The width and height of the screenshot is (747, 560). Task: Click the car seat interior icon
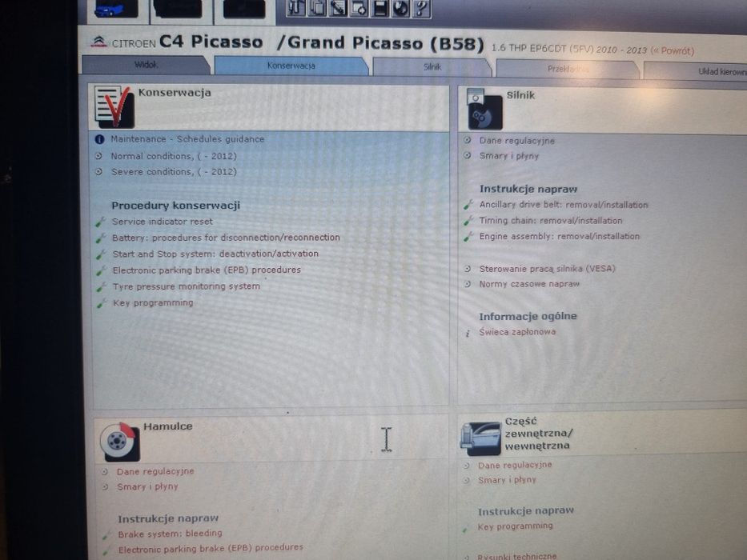[480, 438]
